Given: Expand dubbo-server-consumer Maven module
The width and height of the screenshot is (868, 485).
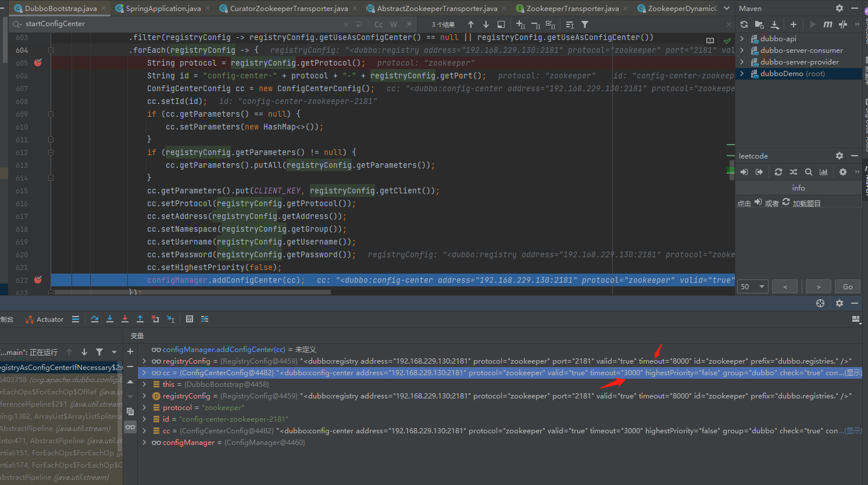Looking at the screenshot, I should click(x=742, y=50).
